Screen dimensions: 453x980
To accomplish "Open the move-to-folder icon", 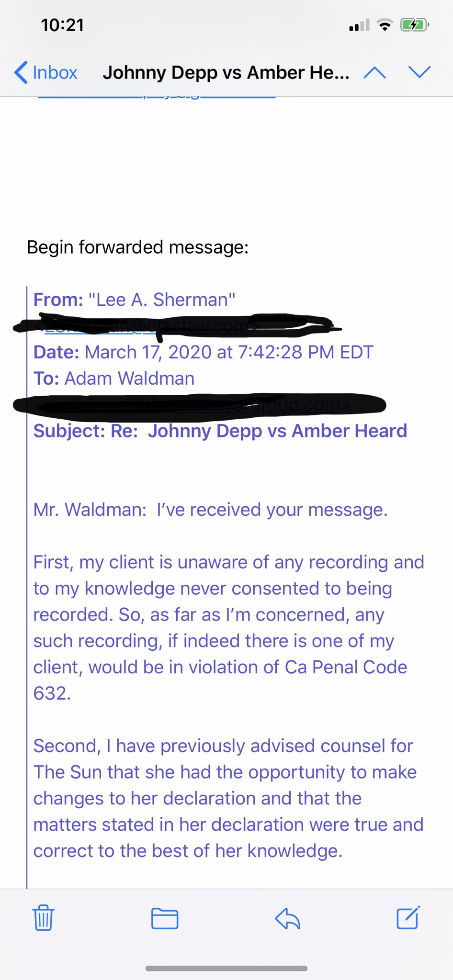I will (x=165, y=918).
